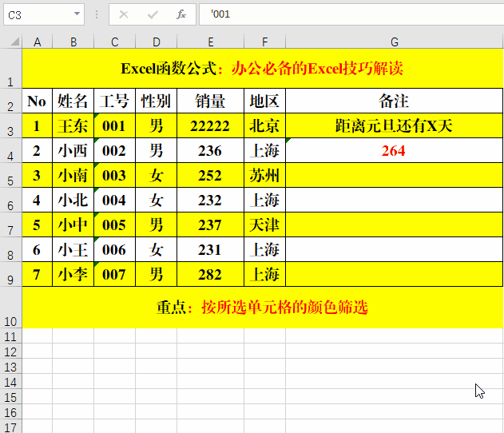The height and width of the screenshot is (433, 504).
Task: Click the footer cell '按所选单元格的颜色筛选'
Action: (x=263, y=308)
